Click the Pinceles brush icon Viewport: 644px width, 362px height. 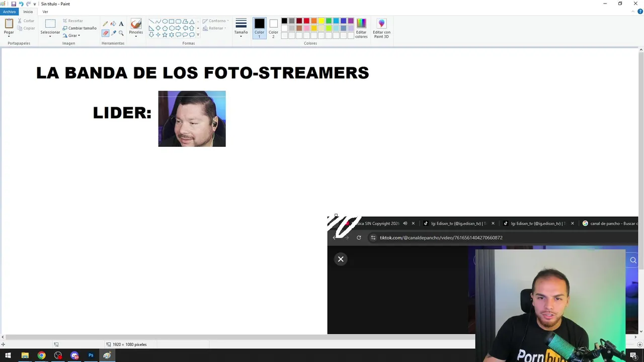coord(136,24)
